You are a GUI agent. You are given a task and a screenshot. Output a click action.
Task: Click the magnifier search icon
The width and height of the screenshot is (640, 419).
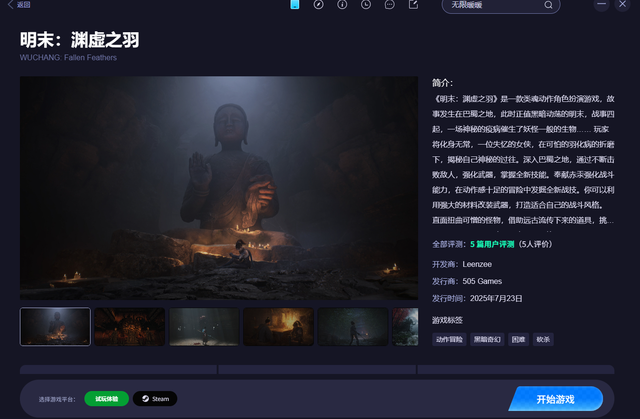click(548, 5)
